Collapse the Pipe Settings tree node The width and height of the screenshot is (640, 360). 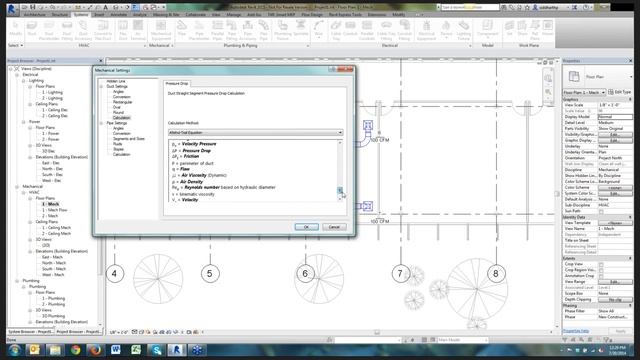pos(102,123)
